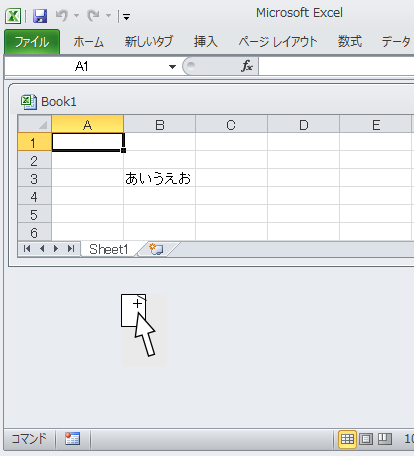
Task: Switch to Normal view in status bar
Action: (x=347, y=439)
